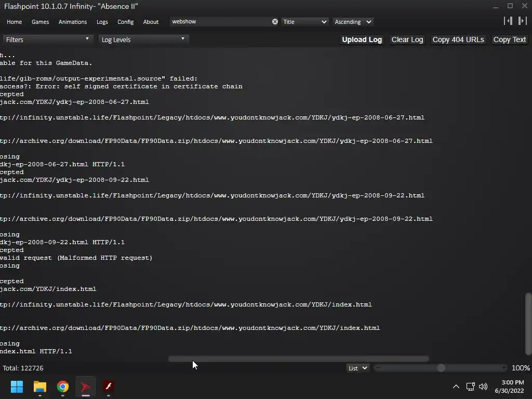
Task: Click infinity.unstable.life ydkj-ep-2008-09-22.html URL line
Action: [212, 195]
